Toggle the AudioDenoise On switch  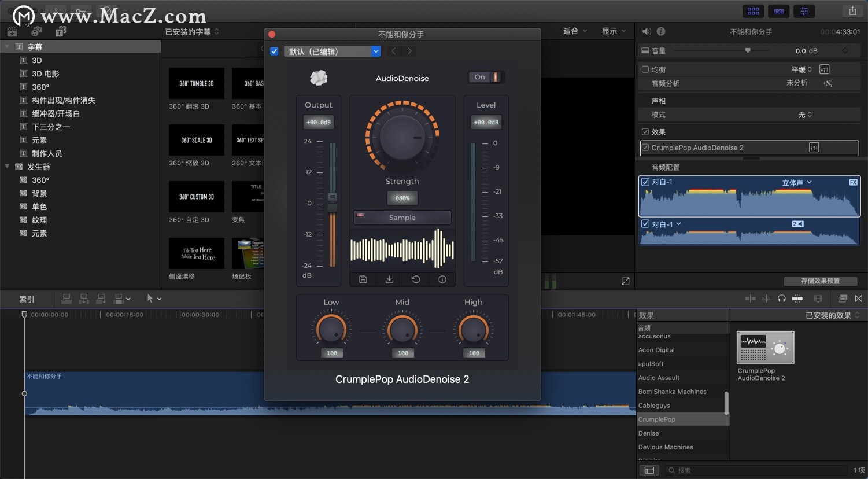[x=486, y=77]
